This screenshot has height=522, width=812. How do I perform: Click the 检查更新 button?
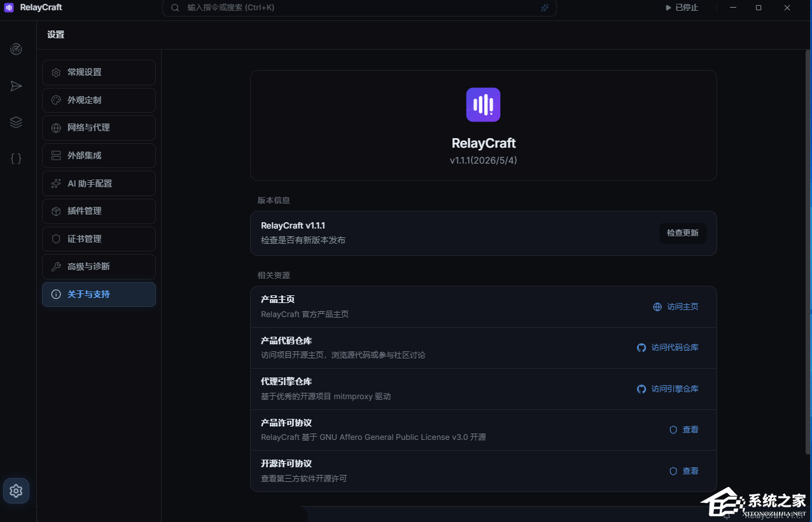(683, 233)
